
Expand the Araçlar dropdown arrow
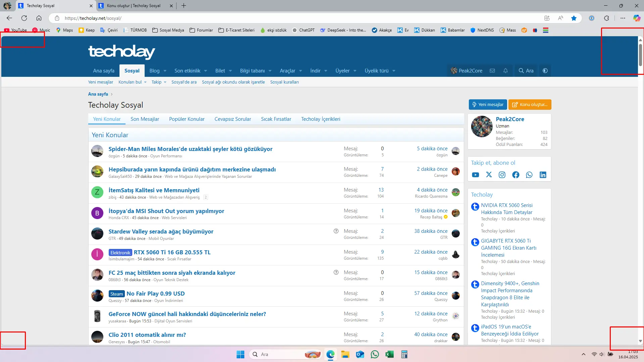301,71
